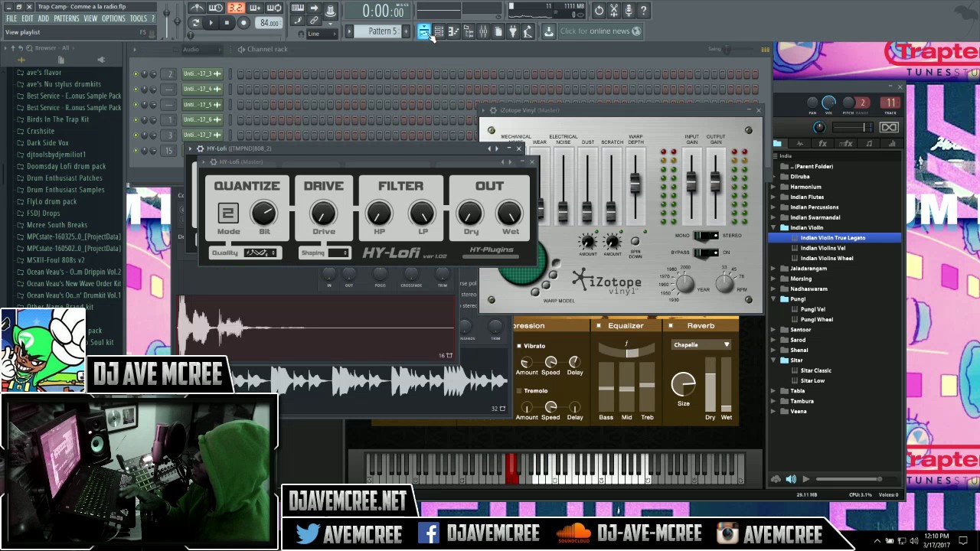This screenshot has height=551, width=980.
Task: Open the ADD menu
Action: tap(44, 18)
